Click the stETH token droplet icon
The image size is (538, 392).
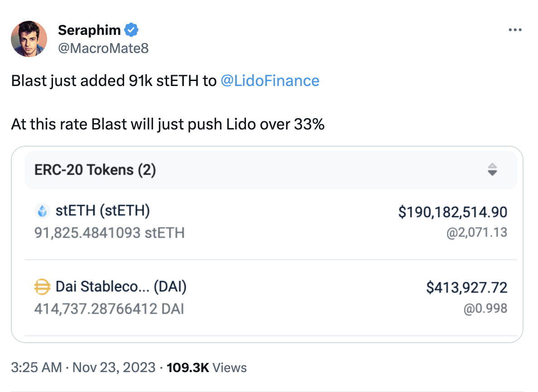[42, 211]
